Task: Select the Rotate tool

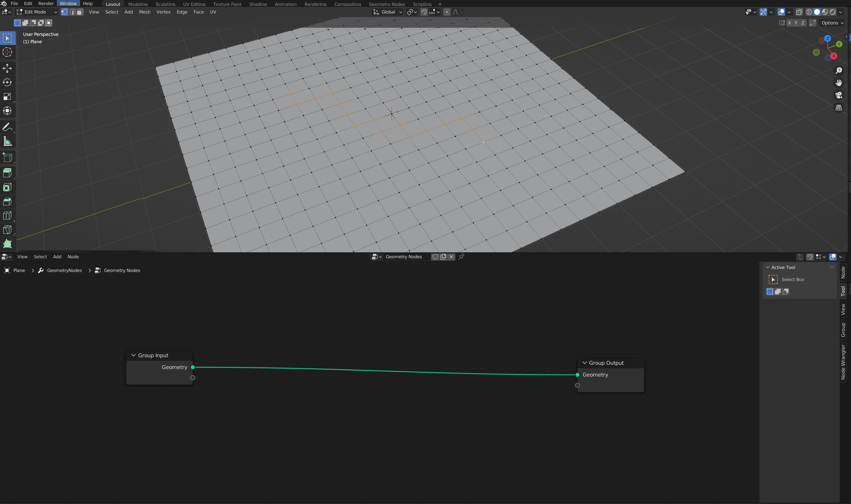Action: [x=7, y=83]
